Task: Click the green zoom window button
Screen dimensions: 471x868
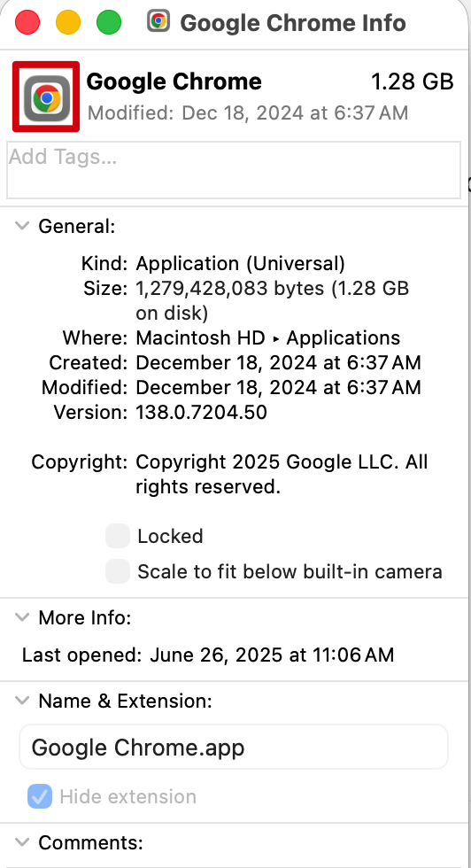Action: pyautogui.click(x=109, y=23)
